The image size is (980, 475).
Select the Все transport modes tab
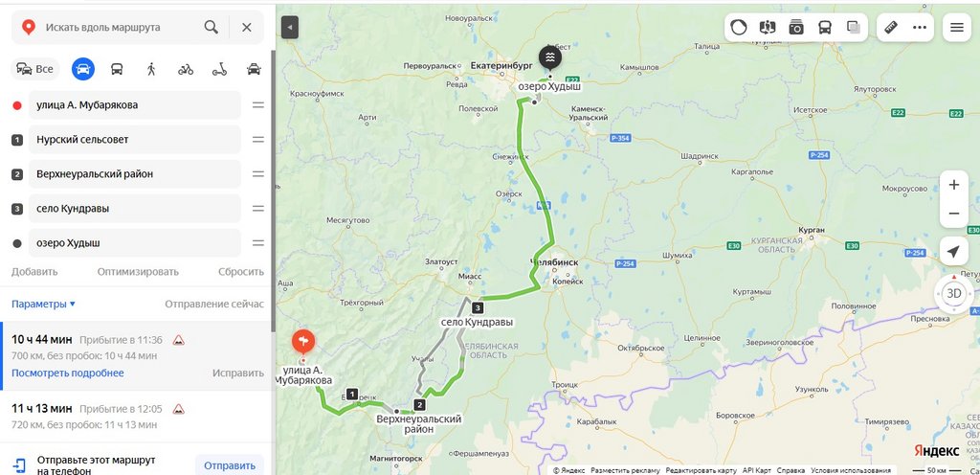pyautogui.click(x=35, y=69)
